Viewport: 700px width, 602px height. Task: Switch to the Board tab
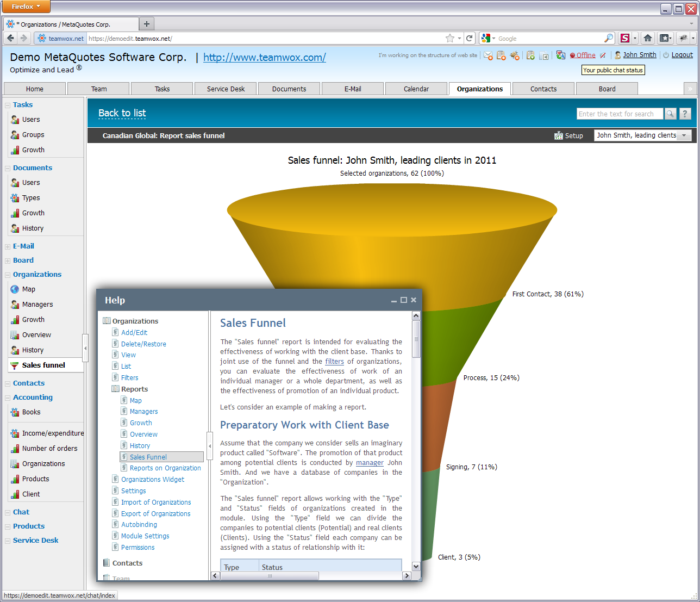click(x=607, y=89)
